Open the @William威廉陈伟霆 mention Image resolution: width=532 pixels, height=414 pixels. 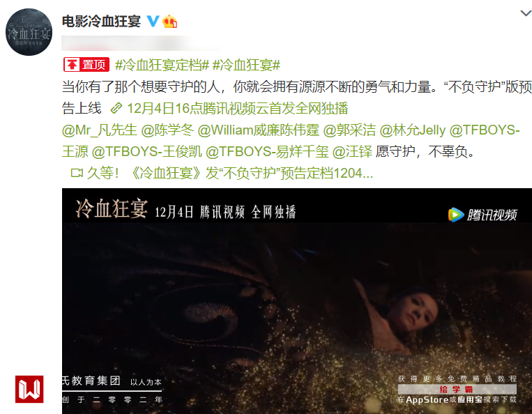point(258,130)
